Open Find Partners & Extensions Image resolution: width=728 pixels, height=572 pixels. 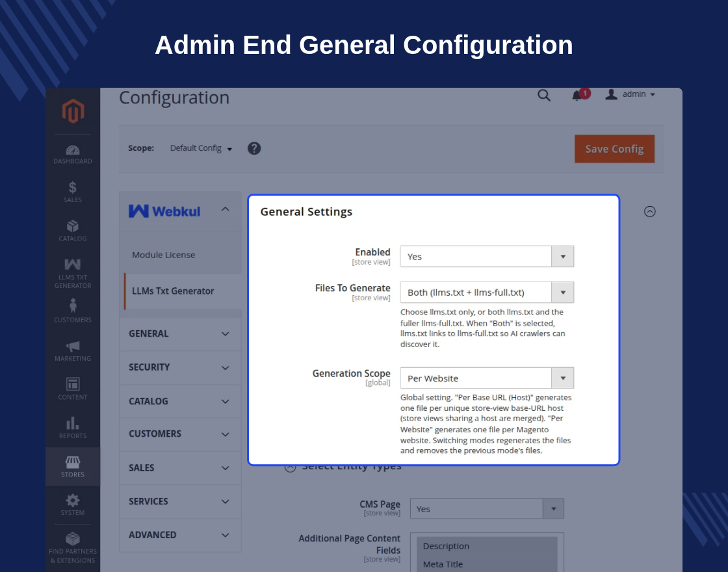(72, 549)
